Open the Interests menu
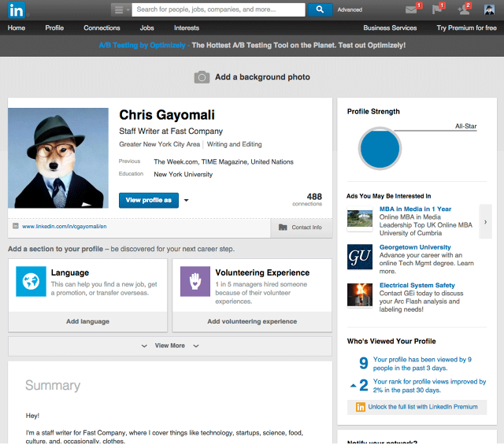 tap(187, 28)
